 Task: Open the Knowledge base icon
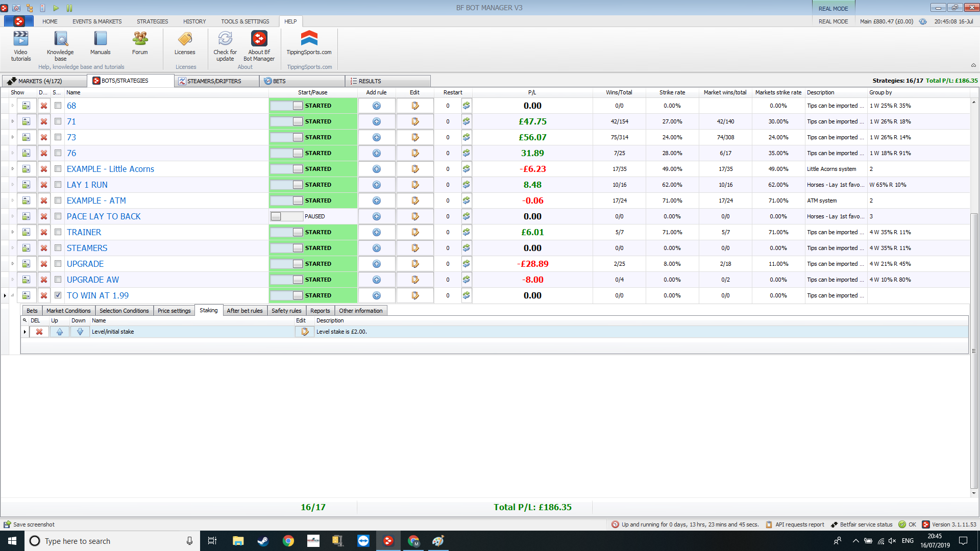pyautogui.click(x=60, y=46)
